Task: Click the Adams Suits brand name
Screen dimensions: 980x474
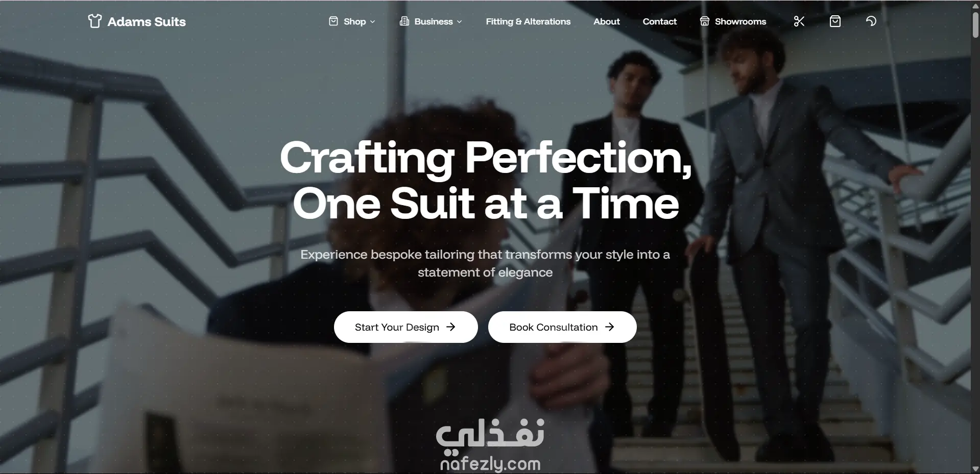Action: [147, 21]
